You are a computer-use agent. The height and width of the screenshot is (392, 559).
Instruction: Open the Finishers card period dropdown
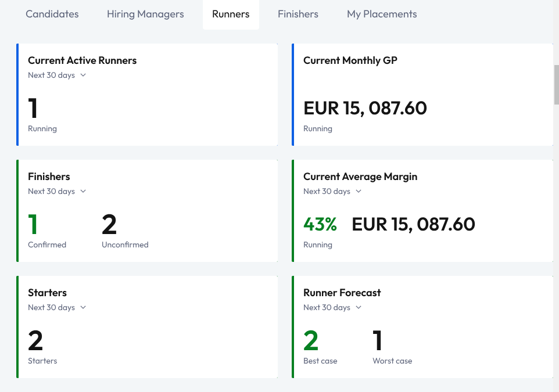point(57,191)
